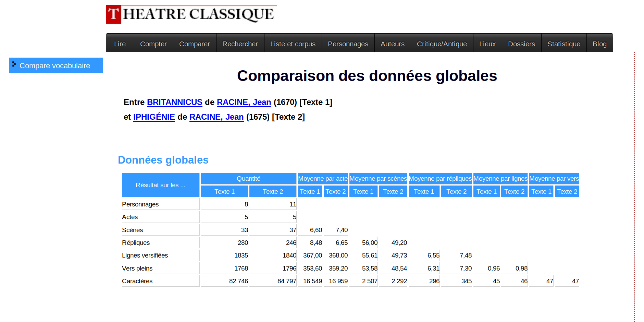Click the Lignes versifiées row label
The image size is (644, 322).
(145, 255)
